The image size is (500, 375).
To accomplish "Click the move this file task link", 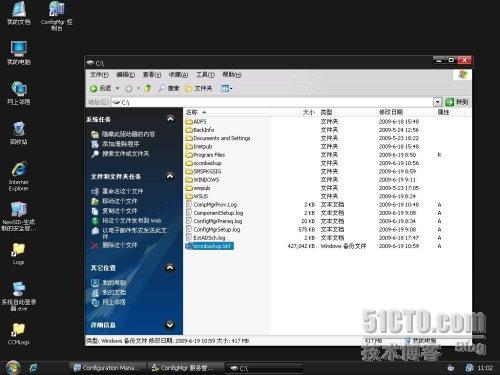I will tap(119, 201).
